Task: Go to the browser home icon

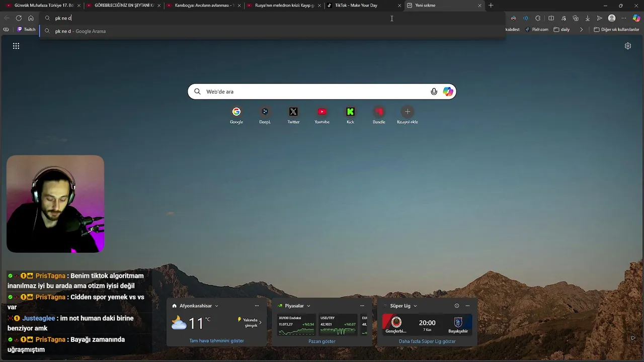Action: 31,18
